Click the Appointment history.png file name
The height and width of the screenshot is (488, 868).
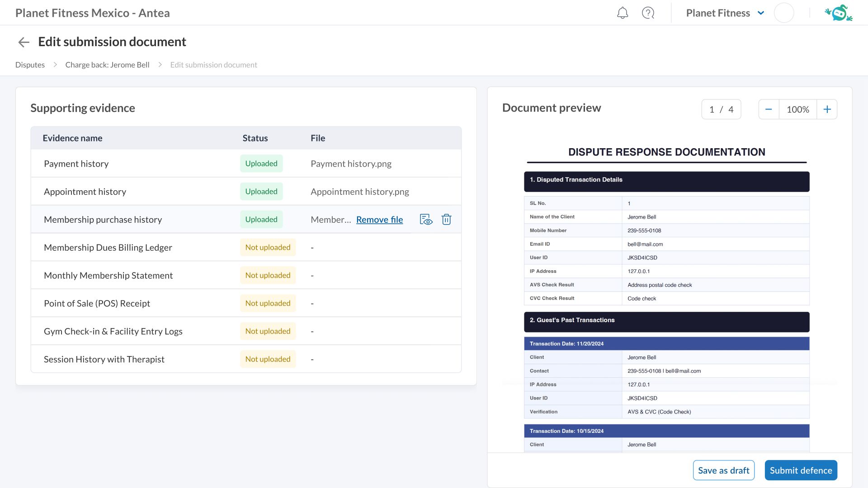(359, 192)
